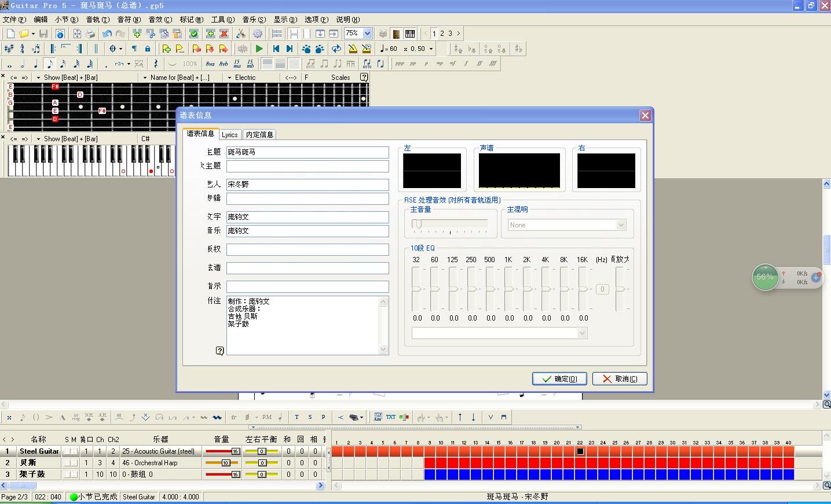Screen dimensions: 831x504
Task: Apply the 8vb octave marking
Action: tap(224, 64)
